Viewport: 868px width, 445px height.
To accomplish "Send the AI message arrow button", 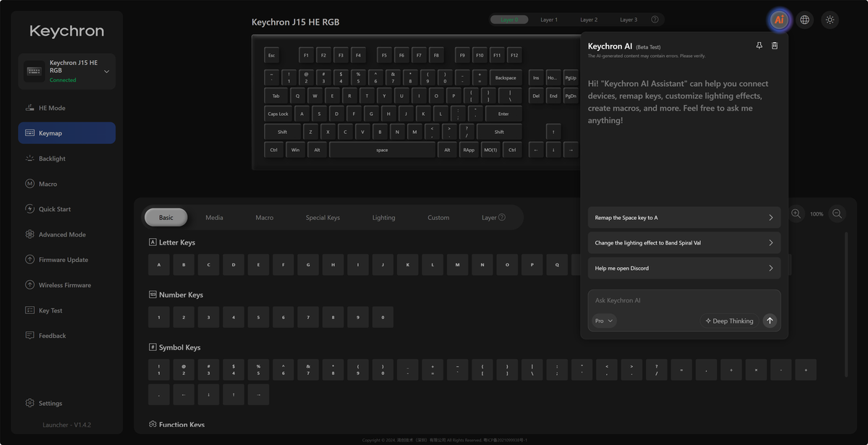I will point(770,321).
